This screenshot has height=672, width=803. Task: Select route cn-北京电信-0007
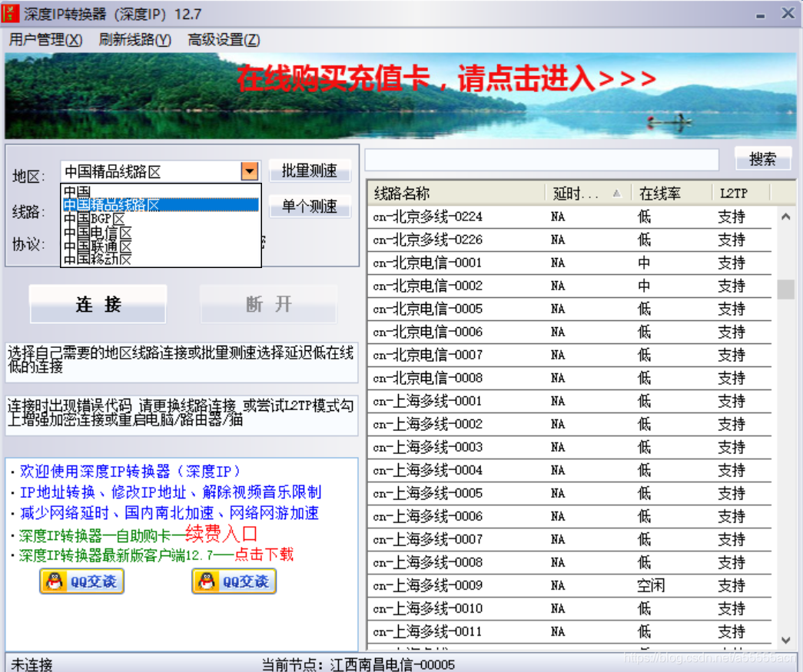[x=569, y=355]
